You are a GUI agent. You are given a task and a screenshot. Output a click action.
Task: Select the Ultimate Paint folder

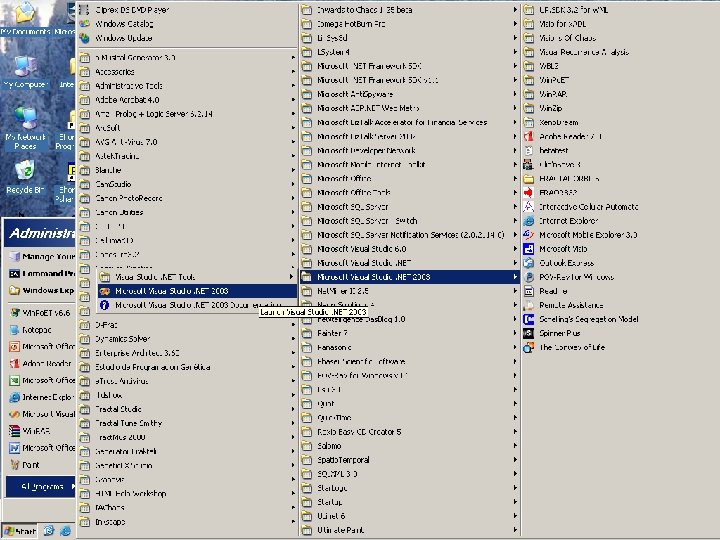point(409,530)
